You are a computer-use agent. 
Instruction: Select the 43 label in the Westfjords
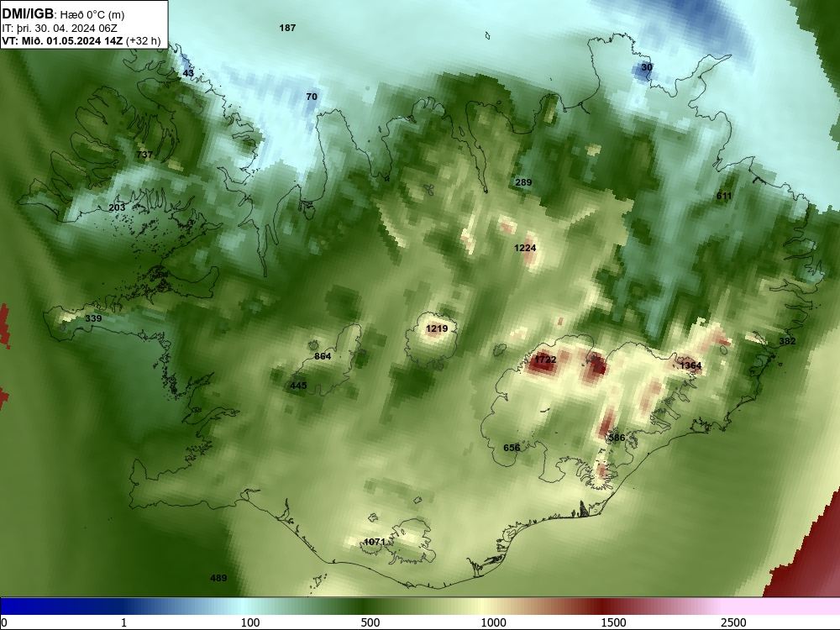tap(188, 73)
